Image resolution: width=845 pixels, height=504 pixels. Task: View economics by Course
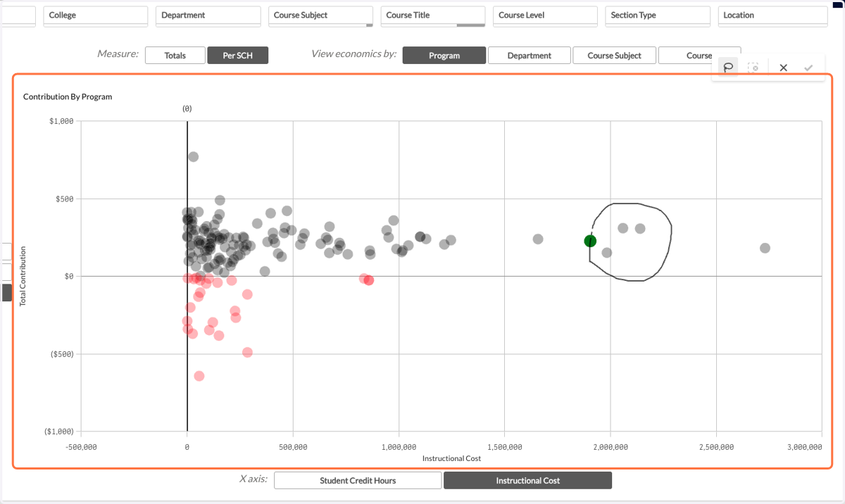(x=699, y=56)
